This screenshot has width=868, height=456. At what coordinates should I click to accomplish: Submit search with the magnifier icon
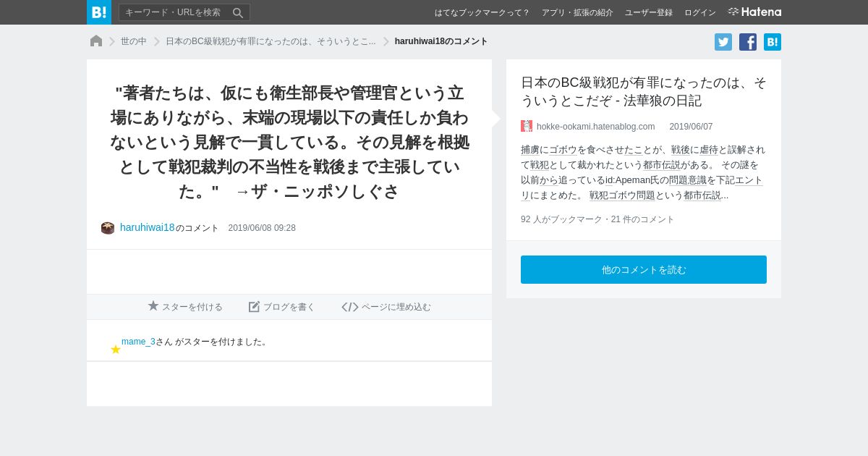tap(238, 12)
